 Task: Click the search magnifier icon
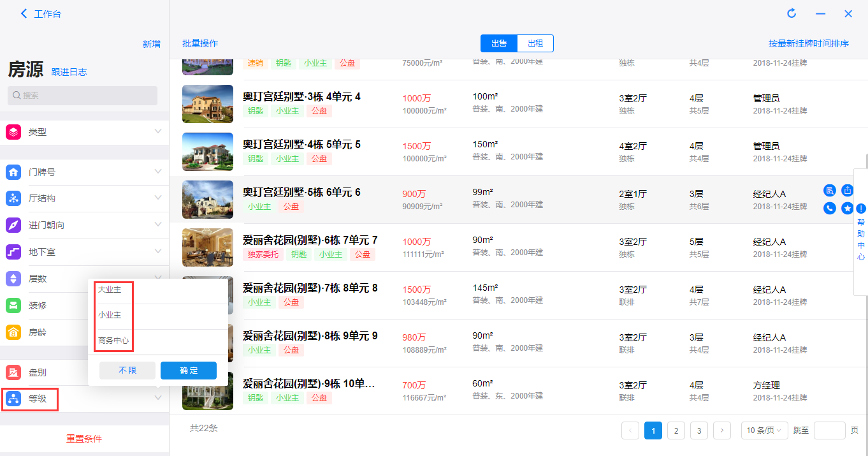[x=17, y=96]
